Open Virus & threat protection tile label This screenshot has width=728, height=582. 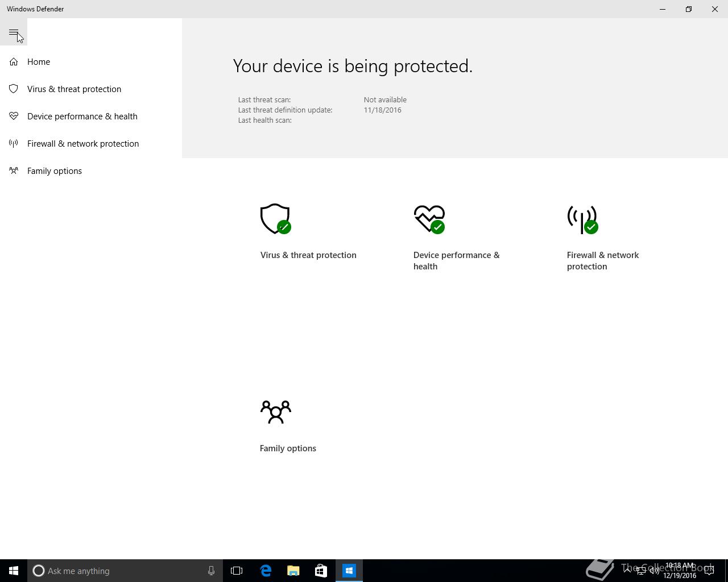click(308, 255)
